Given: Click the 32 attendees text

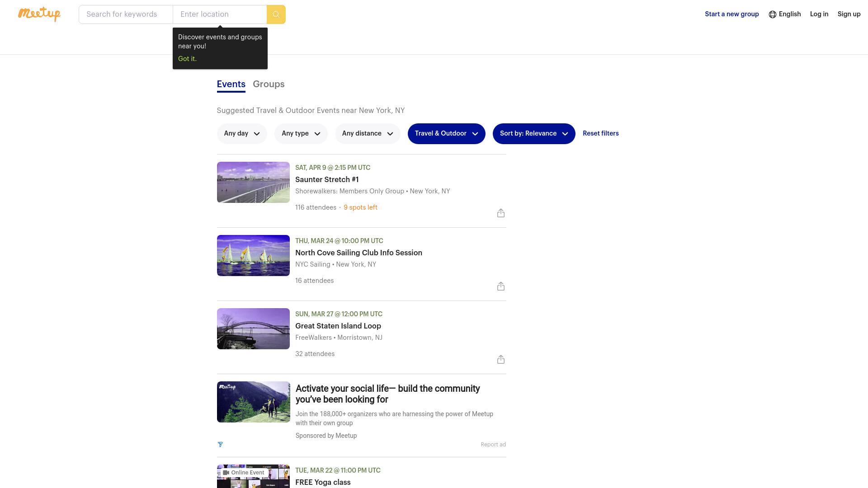Looking at the screenshot, I should (315, 354).
